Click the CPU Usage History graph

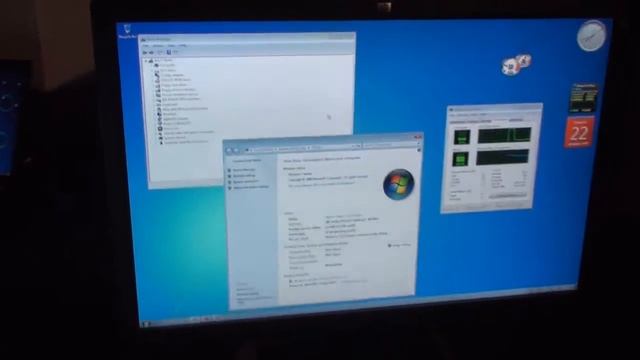click(x=504, y=135)
